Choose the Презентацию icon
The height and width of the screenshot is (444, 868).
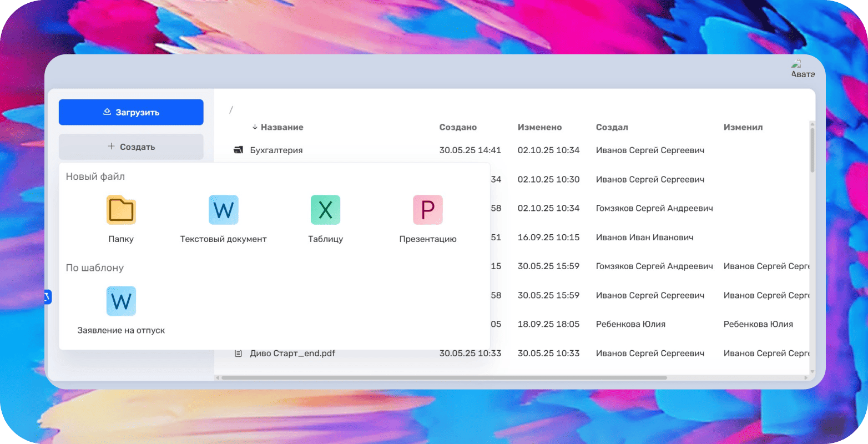click(x=427, y=210)
